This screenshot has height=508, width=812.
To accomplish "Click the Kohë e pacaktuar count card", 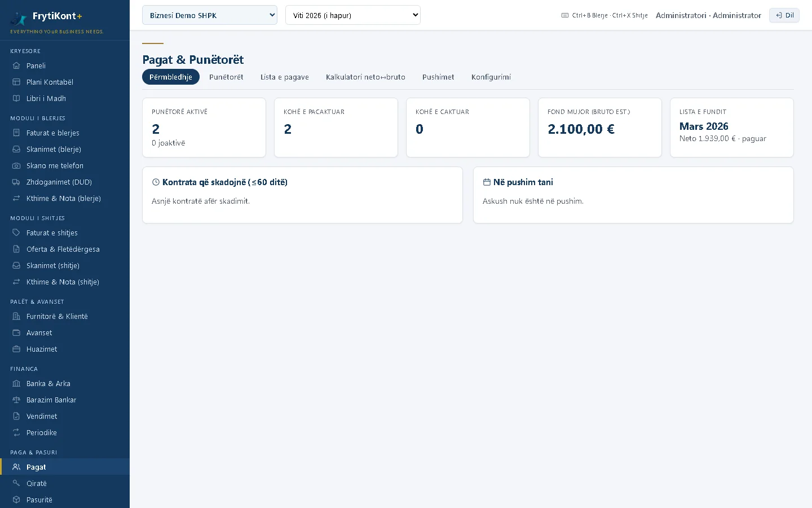I will pos(336,128).
